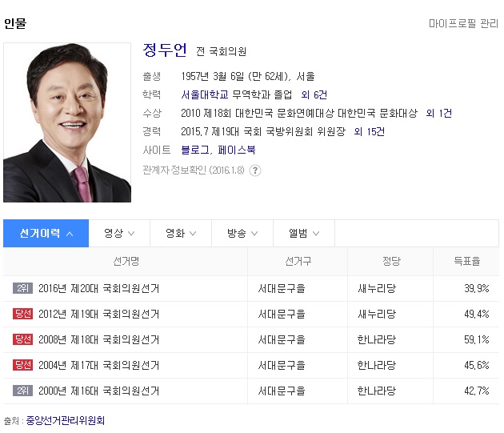Image resolution: width=504 pixels, height=433 pixels.
Task: Select the 2008년 제18대 국회의원선거 row
Action: click(251, 339)
